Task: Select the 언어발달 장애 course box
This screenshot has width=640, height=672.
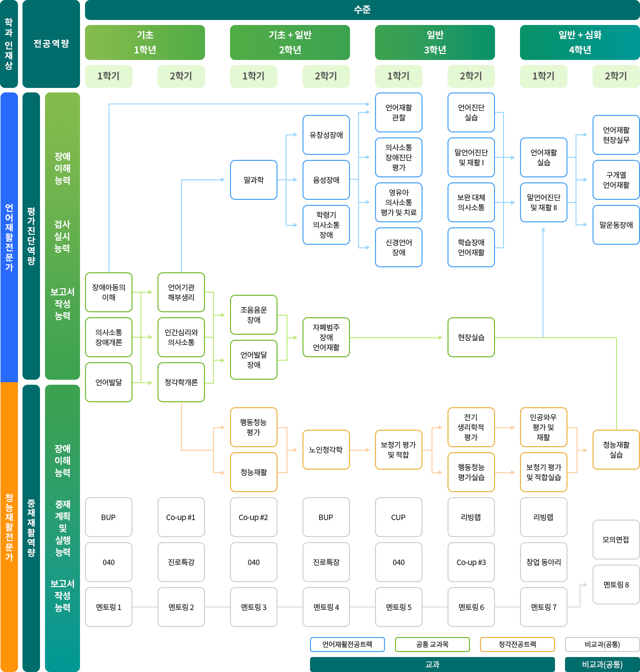Action: click(x=253, y=360)
